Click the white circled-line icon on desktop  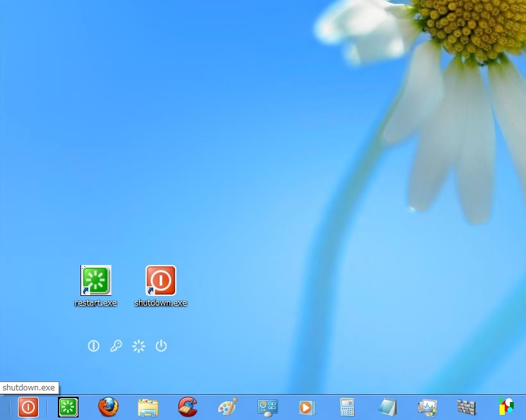pos(93,346)
